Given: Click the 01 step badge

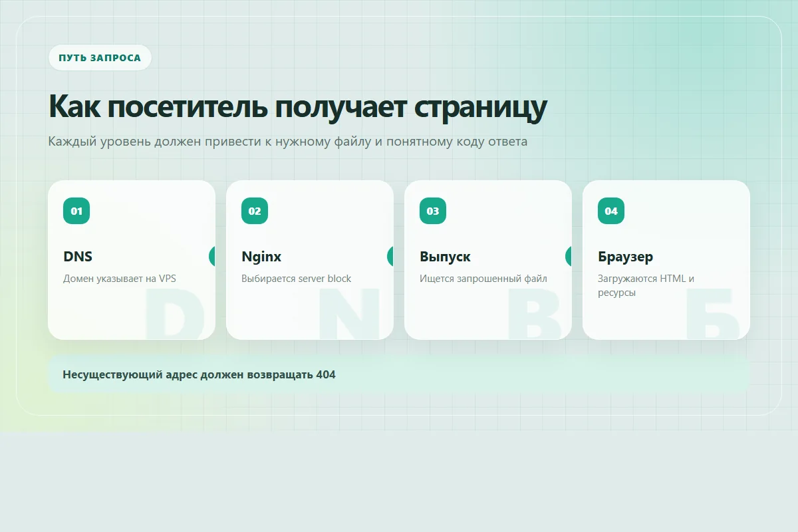Looking at the screenshot, I should tap(76, 211).
